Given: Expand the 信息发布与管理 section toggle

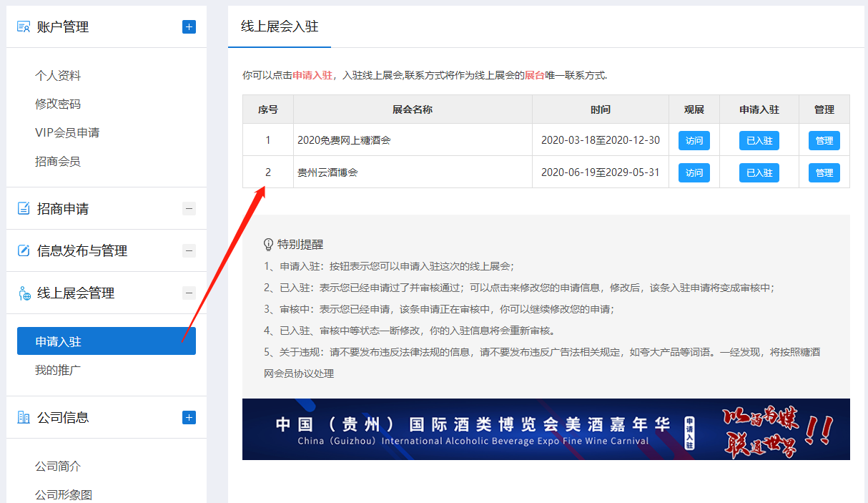Looking at the screenshot, I should 189,251.
